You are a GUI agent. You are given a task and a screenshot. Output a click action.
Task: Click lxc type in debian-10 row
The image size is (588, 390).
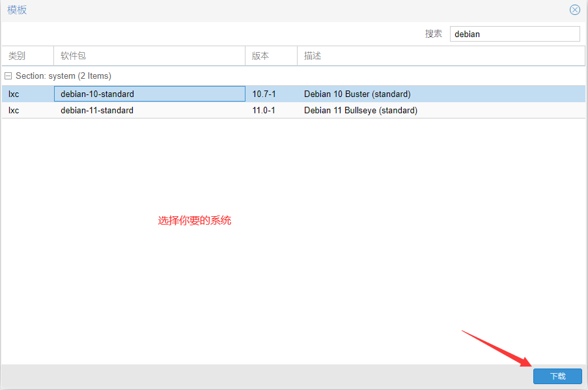pos(14,94)
